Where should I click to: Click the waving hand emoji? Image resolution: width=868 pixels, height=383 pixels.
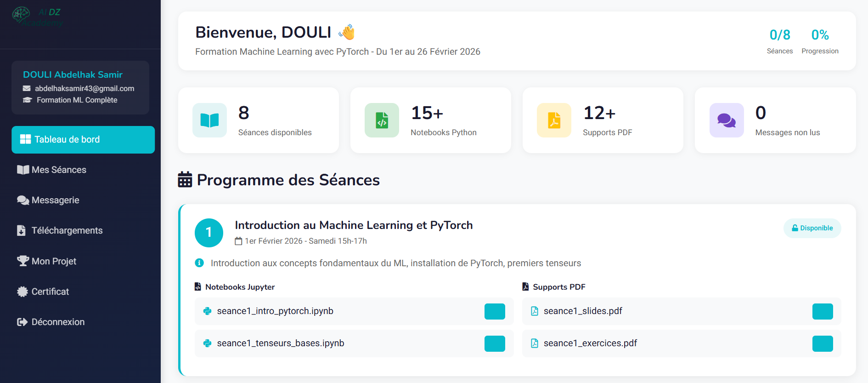pos(347,32)
